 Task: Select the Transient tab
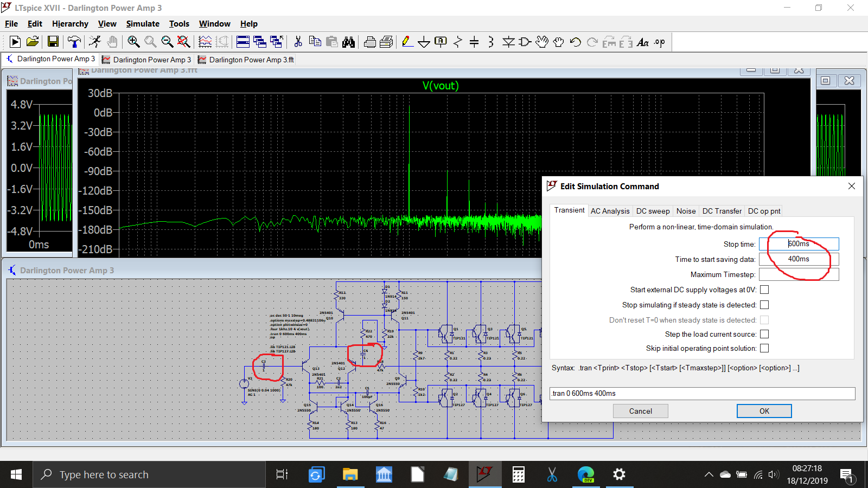(570, 210)
